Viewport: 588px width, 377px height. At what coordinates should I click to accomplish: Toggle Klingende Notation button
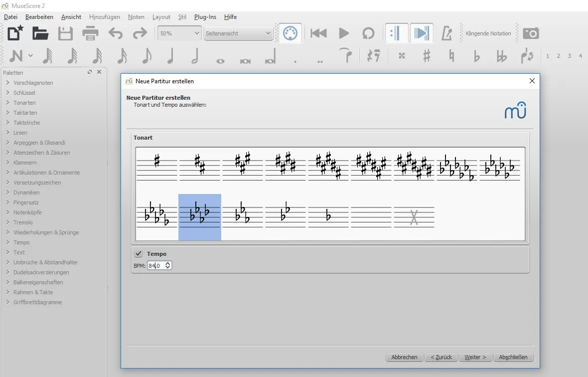[488, 33]
